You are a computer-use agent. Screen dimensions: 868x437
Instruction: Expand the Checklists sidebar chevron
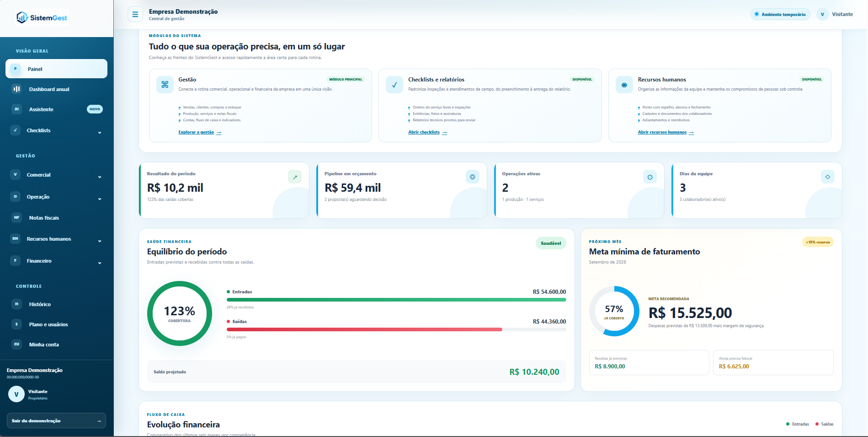[100, 133]
